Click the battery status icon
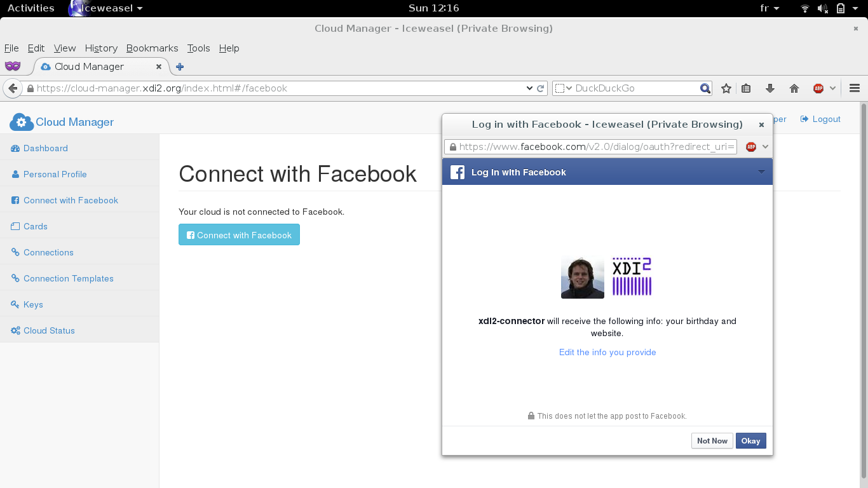Image resolution: width=868 pixels, height=488 pixels. point(841,8)
